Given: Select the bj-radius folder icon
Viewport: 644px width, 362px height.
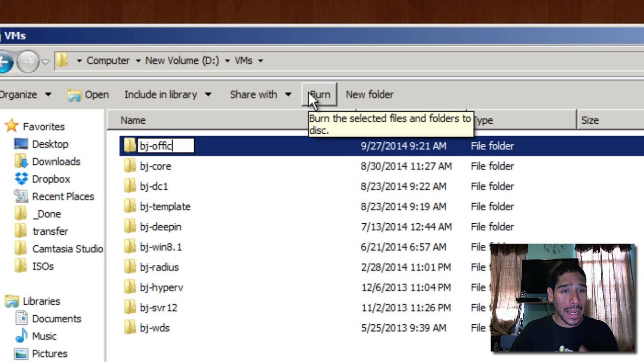Looking at the screenshot, I should [x=130, y=267].
